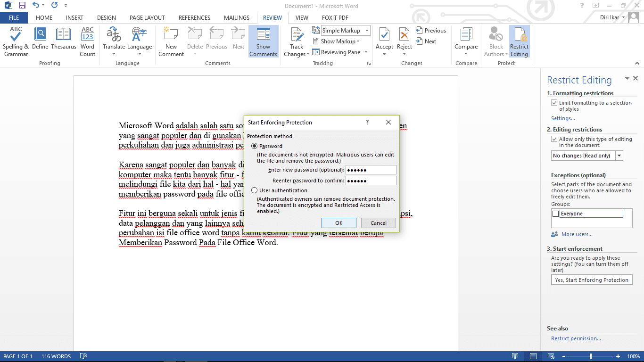Viewport: 644px width, 362px height.
Task: Open Word Help question mark in title bar
Action: (x=582, y=6)
